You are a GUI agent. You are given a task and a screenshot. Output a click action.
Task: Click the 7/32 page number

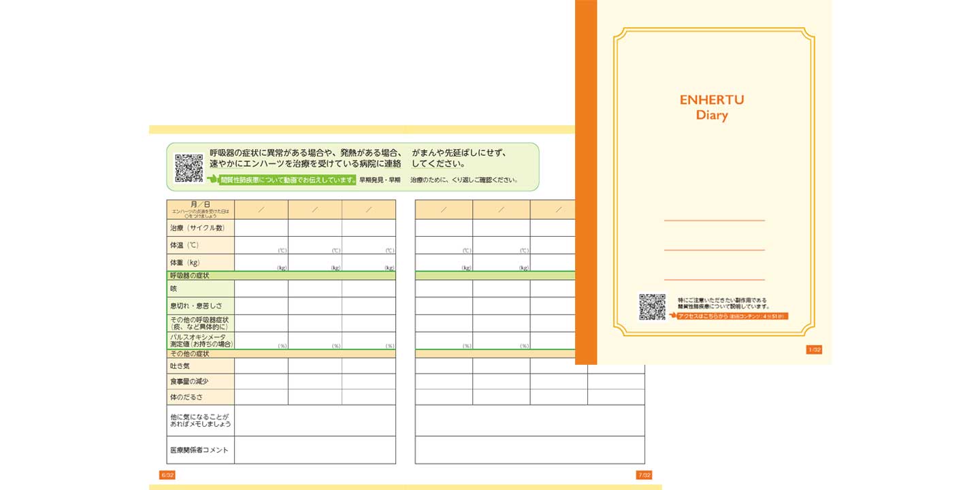tap(644, 475)
